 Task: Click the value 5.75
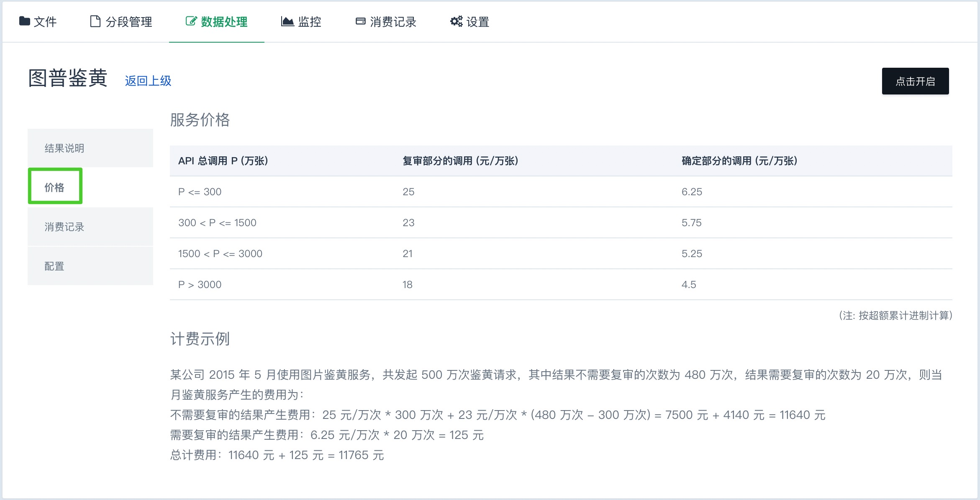(x=691, y=223)
